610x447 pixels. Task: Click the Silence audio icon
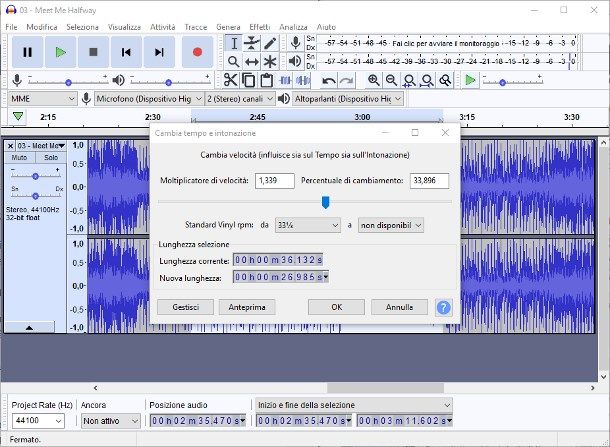click(x=303, y=81)
